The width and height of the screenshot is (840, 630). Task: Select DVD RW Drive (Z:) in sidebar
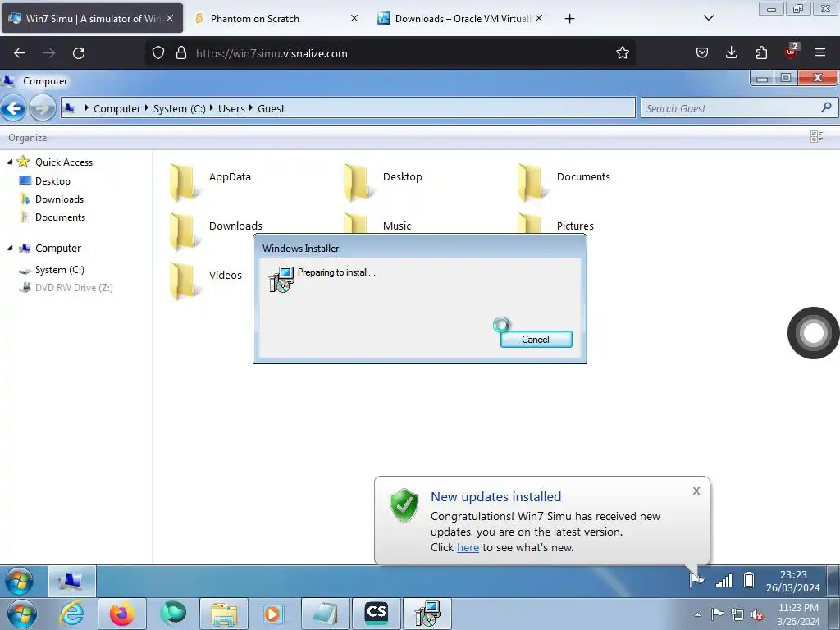pyautogui.click(x=74, y=288)
